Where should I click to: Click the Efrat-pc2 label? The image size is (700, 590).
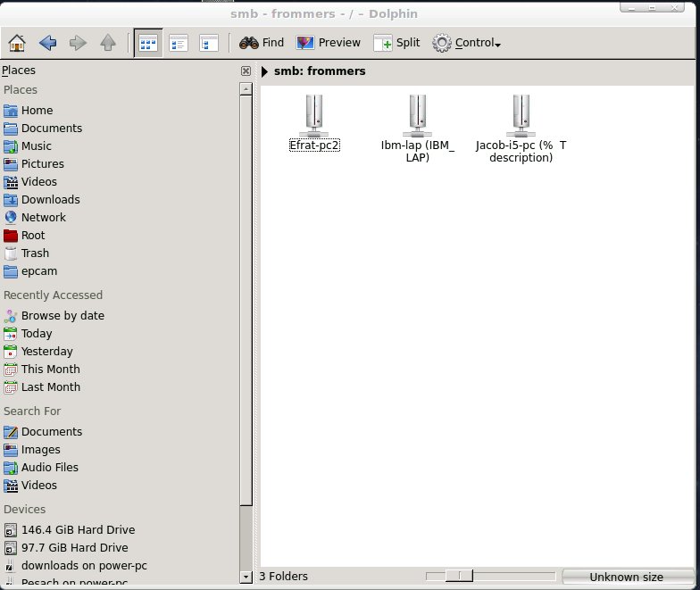(314, 145)
